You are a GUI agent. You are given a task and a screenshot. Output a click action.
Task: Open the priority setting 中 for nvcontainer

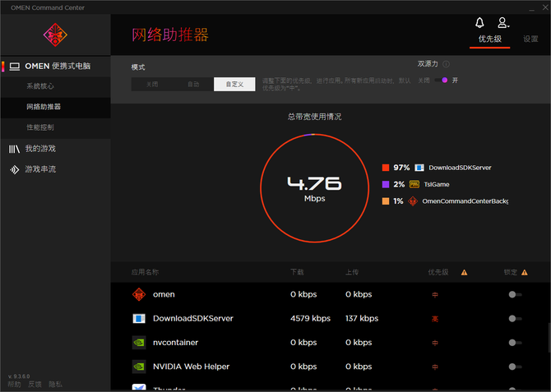point(435,343)
